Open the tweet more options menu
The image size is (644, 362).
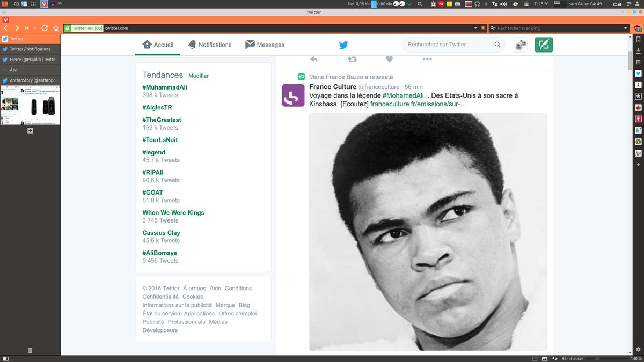pyautogui.click(x=427, y=59)
